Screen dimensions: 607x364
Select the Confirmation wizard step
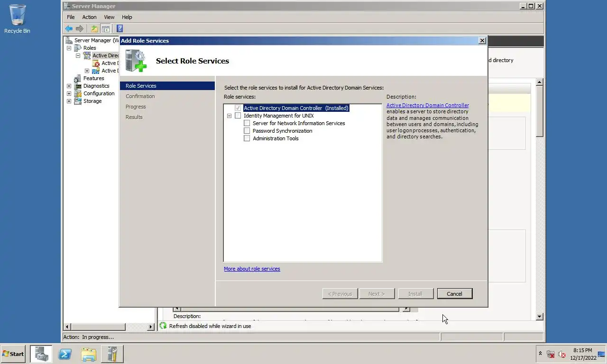click(x=140, y=96)
